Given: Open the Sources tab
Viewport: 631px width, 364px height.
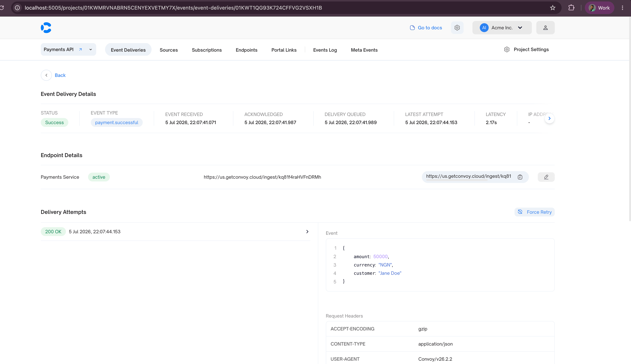Looking at the screenshot, I should click(x=169, y=50).
